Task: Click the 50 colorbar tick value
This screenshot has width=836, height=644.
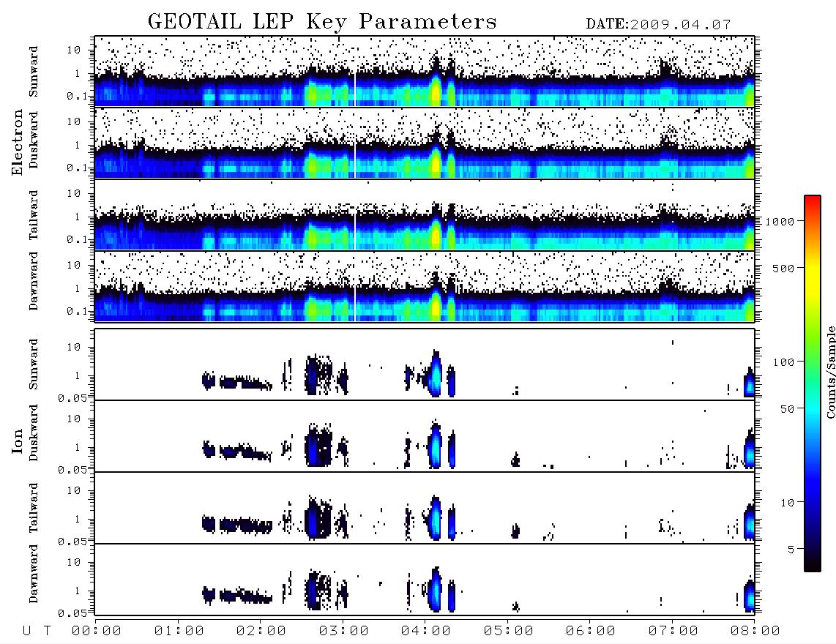Action: 788,409
